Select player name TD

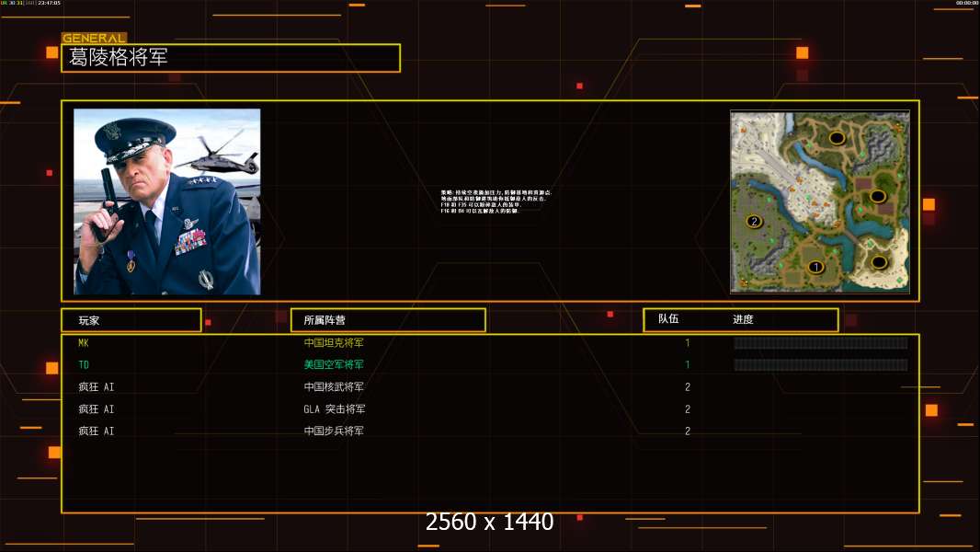pos(84,364)
